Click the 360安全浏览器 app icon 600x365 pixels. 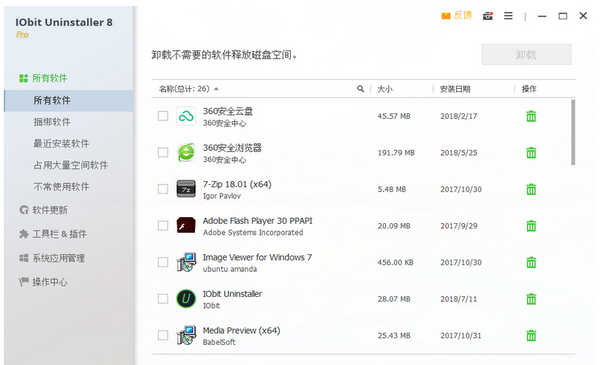tap(186, 153)
